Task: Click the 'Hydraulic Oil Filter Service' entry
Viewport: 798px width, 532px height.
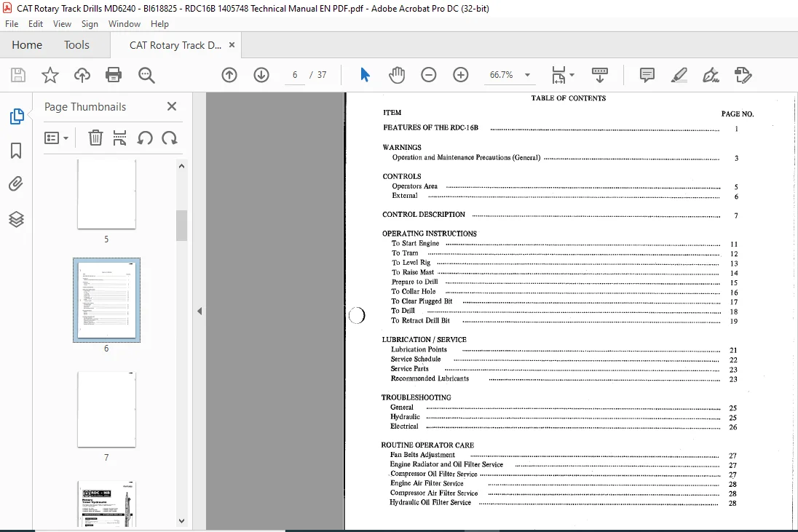Action: [x=430, y=502]
